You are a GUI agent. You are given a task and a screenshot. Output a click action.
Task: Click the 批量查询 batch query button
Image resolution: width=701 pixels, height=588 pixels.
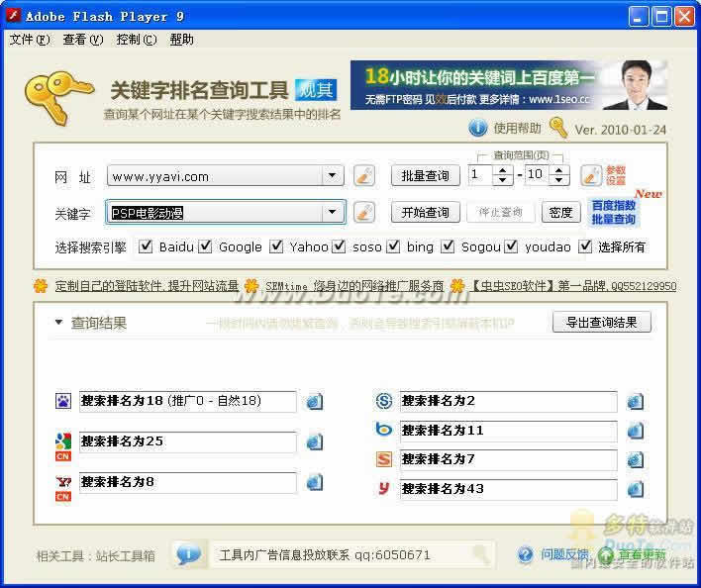pyautogui.click(x=425, y=175)
